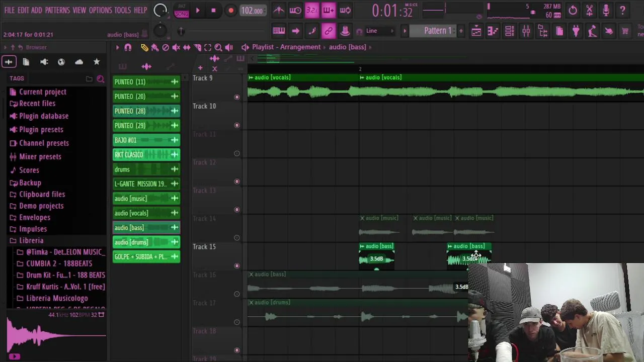644x362 pixels.
Task: Toggle playlist magnet snap icon
Action: click(x=128, y=47)
